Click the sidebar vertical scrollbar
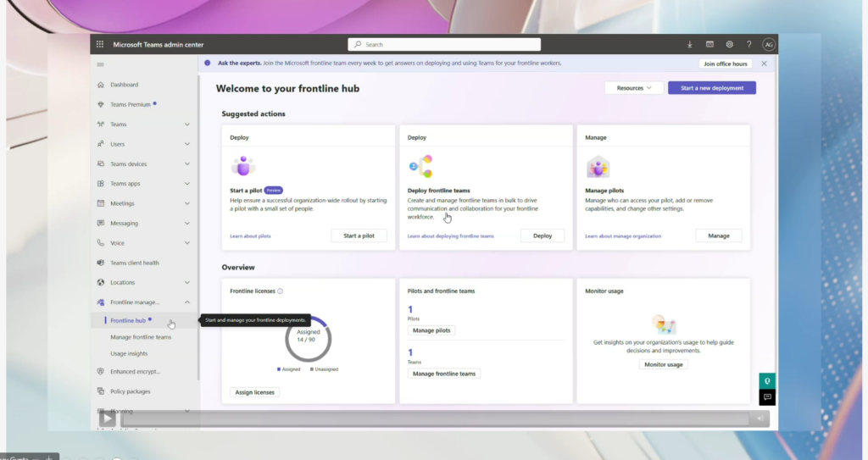The image size is (868, 460). click(x=198, y=228)
